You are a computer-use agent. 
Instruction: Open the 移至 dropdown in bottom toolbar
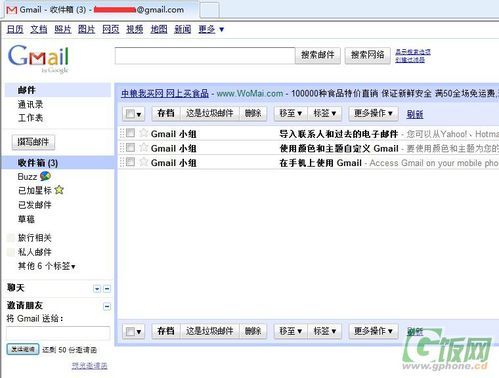click(290, 331)
